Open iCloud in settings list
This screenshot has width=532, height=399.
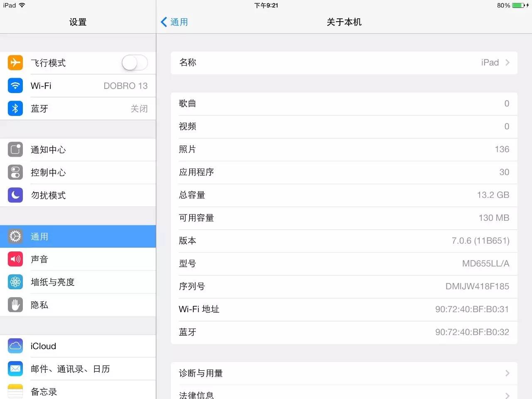click(78, 346)
